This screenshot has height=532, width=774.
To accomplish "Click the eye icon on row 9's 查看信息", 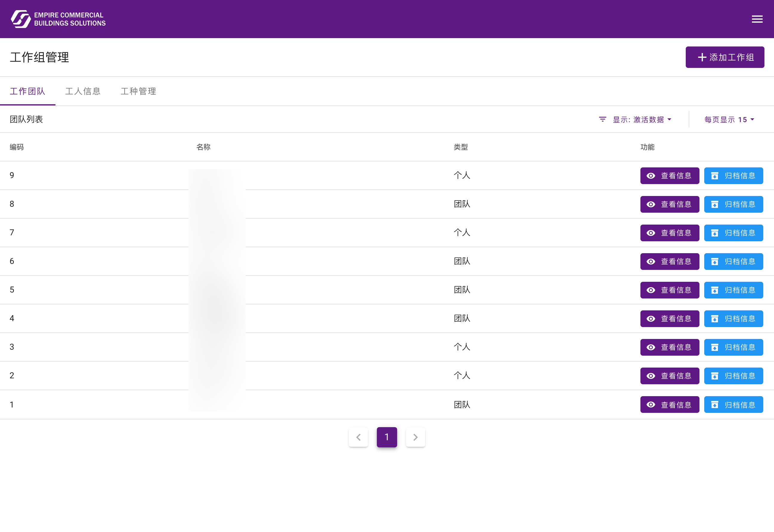I will (x=651, y=176).
